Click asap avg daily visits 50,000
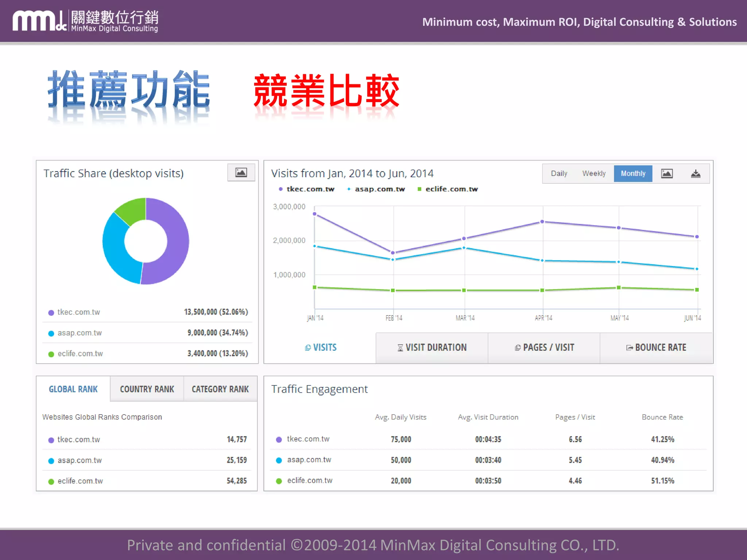747x560 pixels. coord(401,460)
